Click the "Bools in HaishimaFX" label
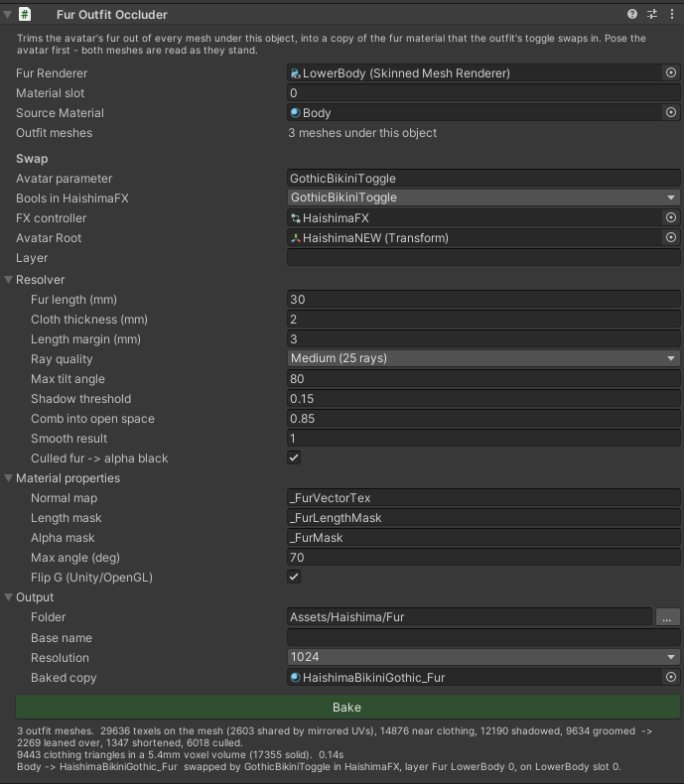The height and width of the screenshot is (784, 684). click(72, 198)
